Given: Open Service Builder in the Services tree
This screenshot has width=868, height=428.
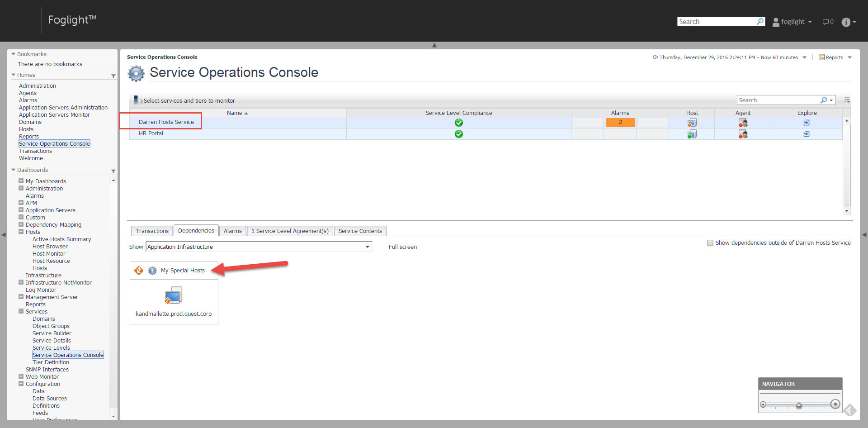Looking at the screenshot, I should tap(52, 333).
